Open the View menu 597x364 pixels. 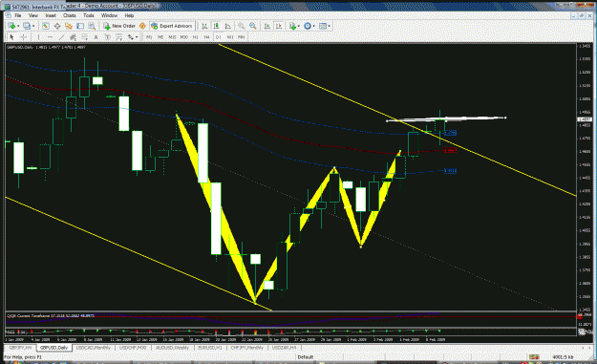33,15
